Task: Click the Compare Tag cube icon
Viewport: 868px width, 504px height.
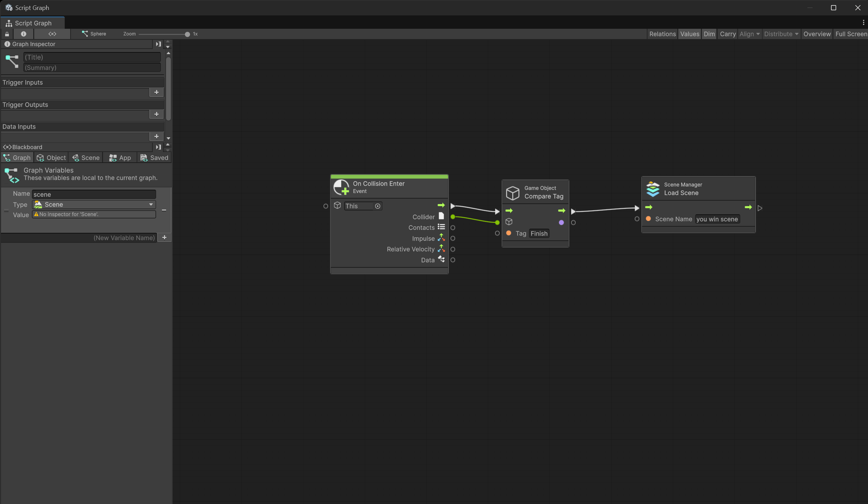Action: tap(512, 192)
